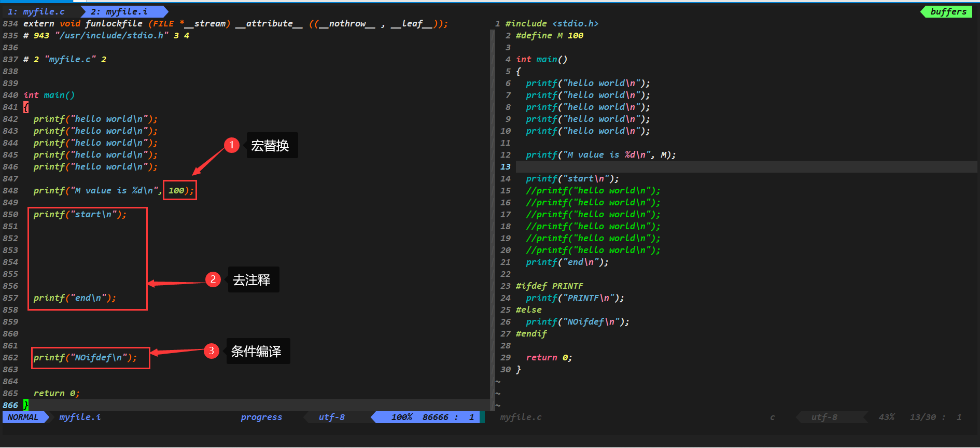Click 'printf("NOifdef\n");' on line 862
This screenshot has height=448, width=980.
click(85, 358)
